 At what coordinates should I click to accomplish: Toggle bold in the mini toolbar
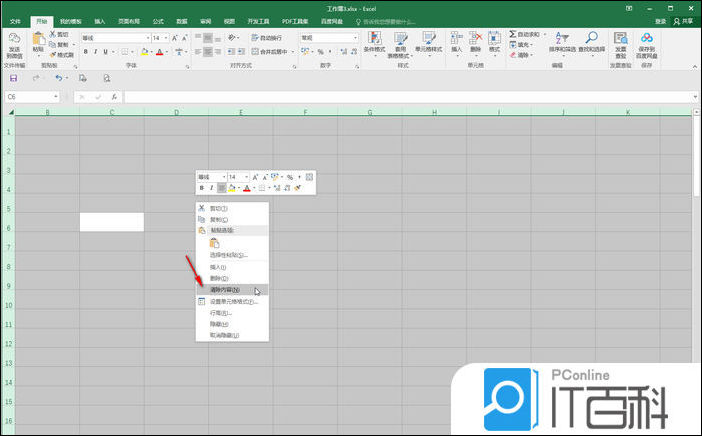[x=201, y=187]
